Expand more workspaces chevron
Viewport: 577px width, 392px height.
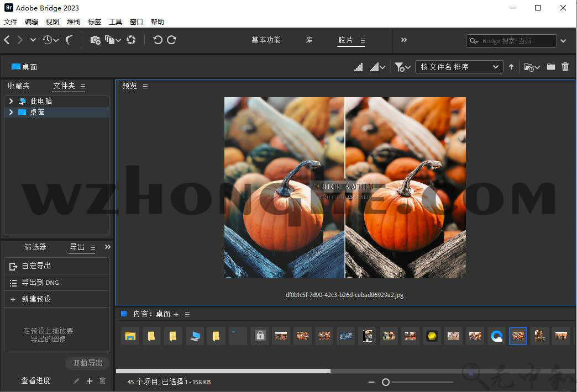[x=403, y=40]
